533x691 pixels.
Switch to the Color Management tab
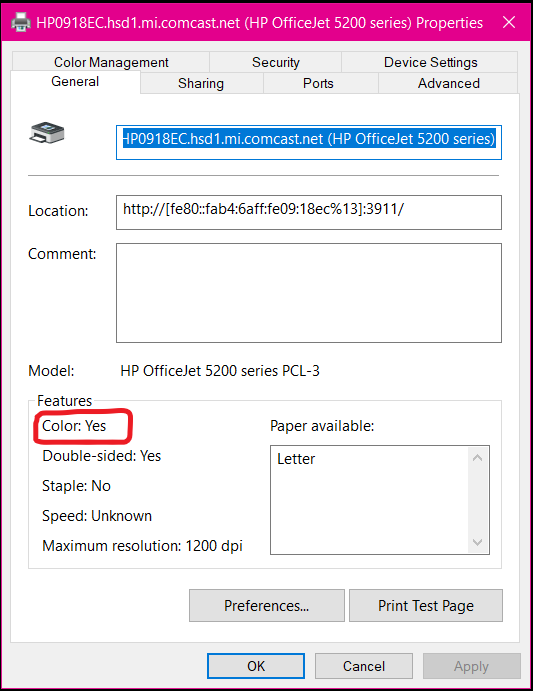[x=111, y=62]
